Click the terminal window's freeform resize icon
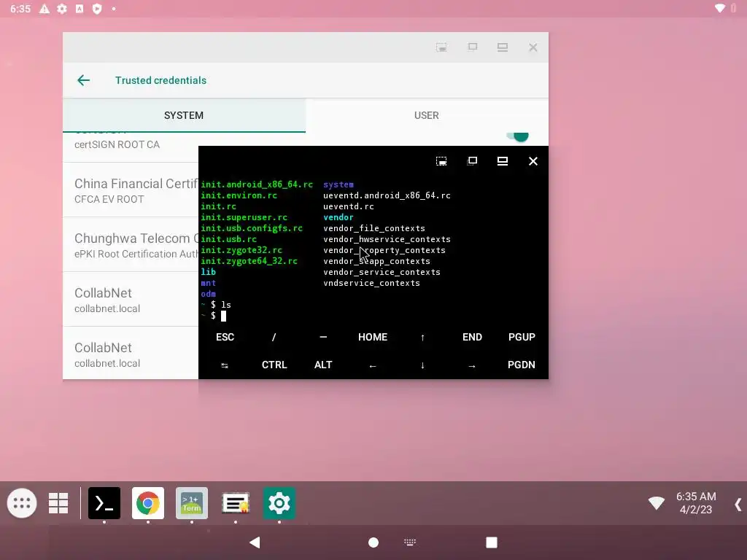The width and height of the screenshot is (747, 560). 472,161
